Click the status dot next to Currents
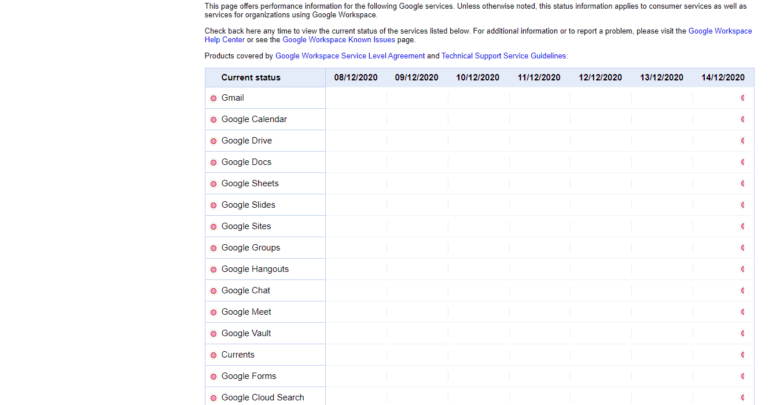The image size is (780, 405). pyautogui.click(x=213, y=355)
